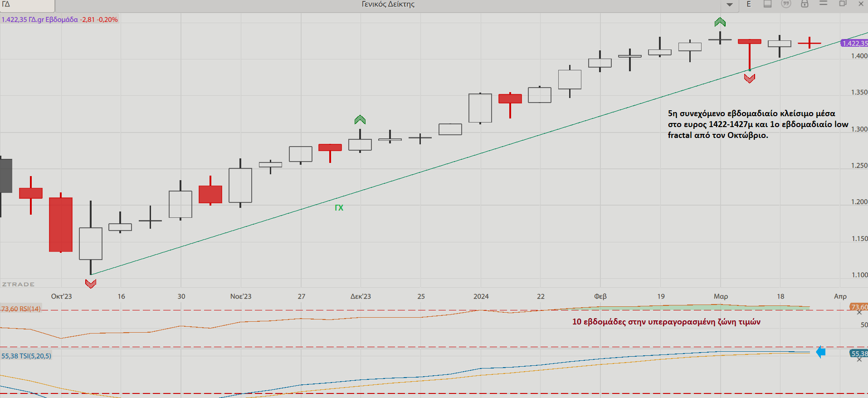Click the Φεβ date axis label
The width and height of the screenshot is (868, 398).
coord(600,296)
